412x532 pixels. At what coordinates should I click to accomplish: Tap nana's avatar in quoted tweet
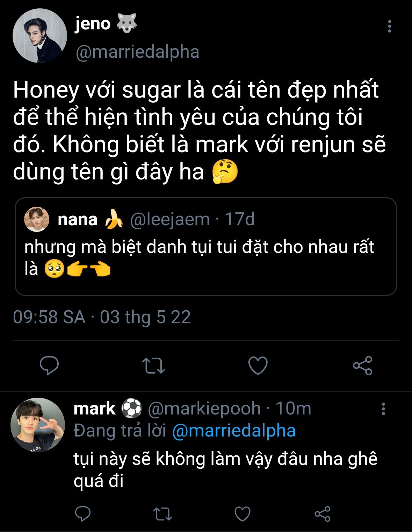pos(37,219)
